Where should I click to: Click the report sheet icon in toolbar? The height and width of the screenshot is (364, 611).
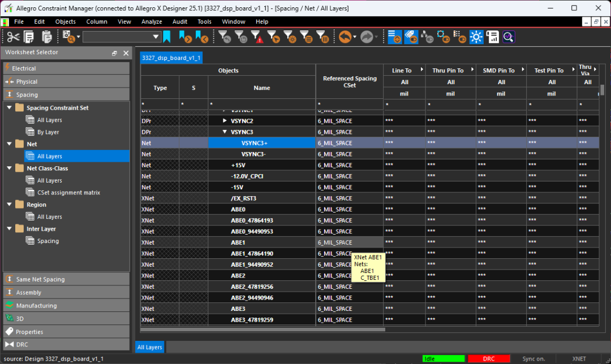[492, 37]
